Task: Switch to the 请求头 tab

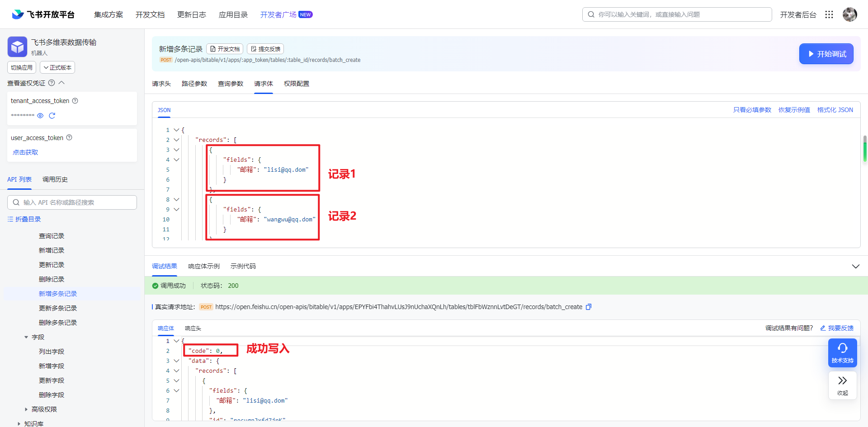Action: click(x=161, y=84)
